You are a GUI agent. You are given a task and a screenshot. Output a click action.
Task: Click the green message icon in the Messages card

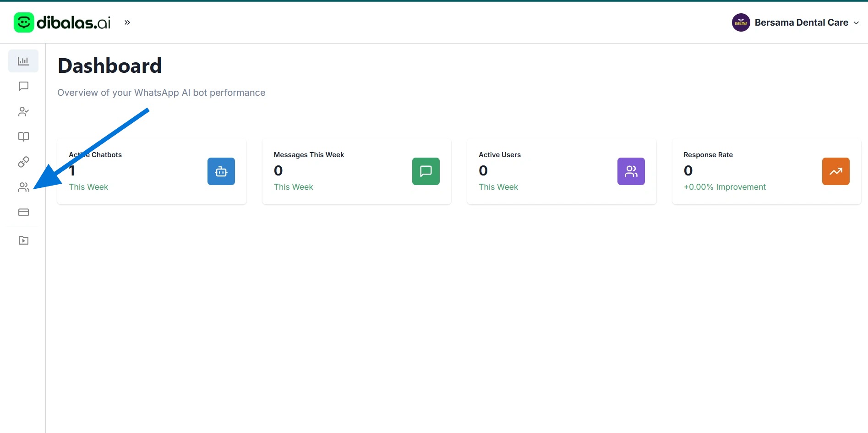pyautogui.click(x=426, y=171)
